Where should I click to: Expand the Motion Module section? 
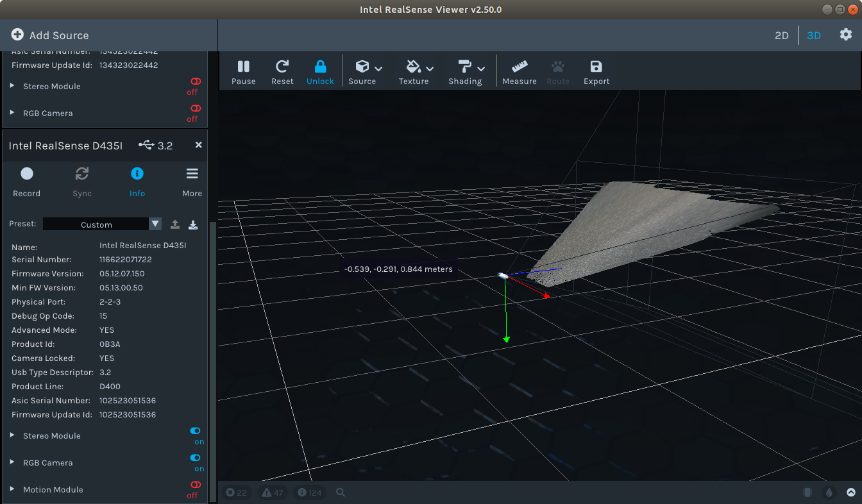(x=12, y=489)
